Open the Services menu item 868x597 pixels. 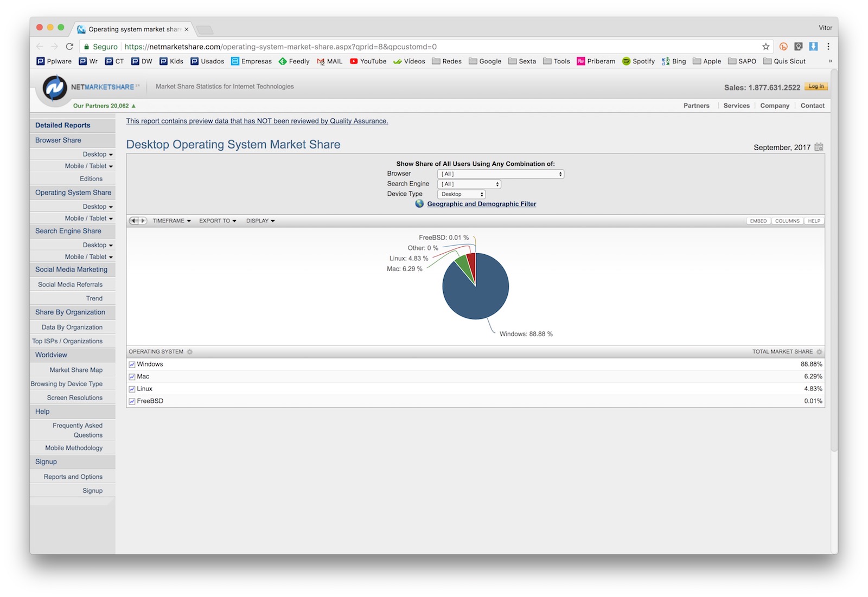coord(736,106)
